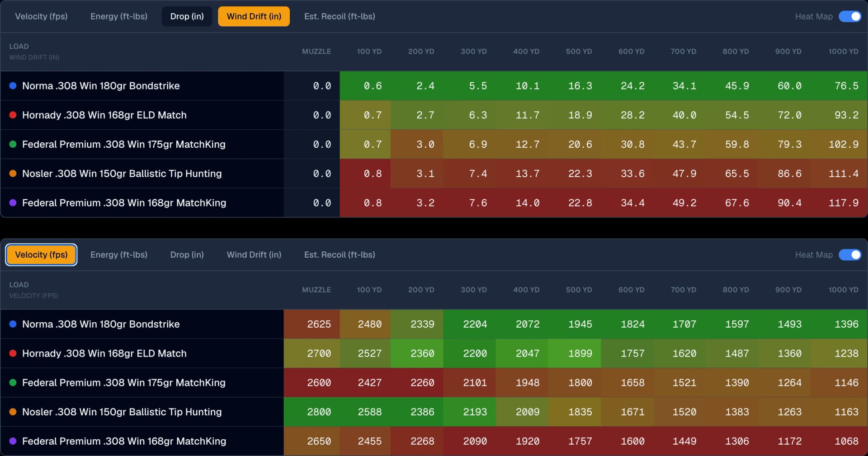The height and width of the screenshot is (456, 868).
Task: Click velocity value 2009 cell
Action: pos(522,412)
